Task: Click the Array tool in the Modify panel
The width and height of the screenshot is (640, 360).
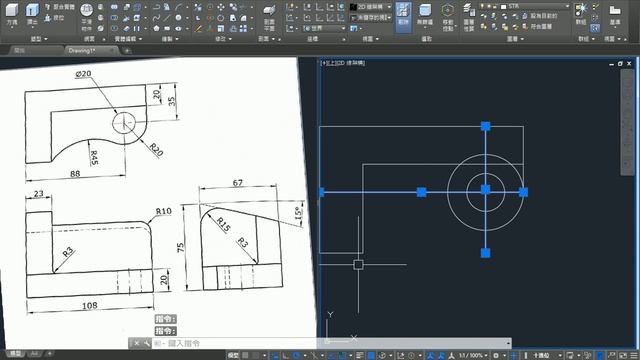Action: point(243,29)
